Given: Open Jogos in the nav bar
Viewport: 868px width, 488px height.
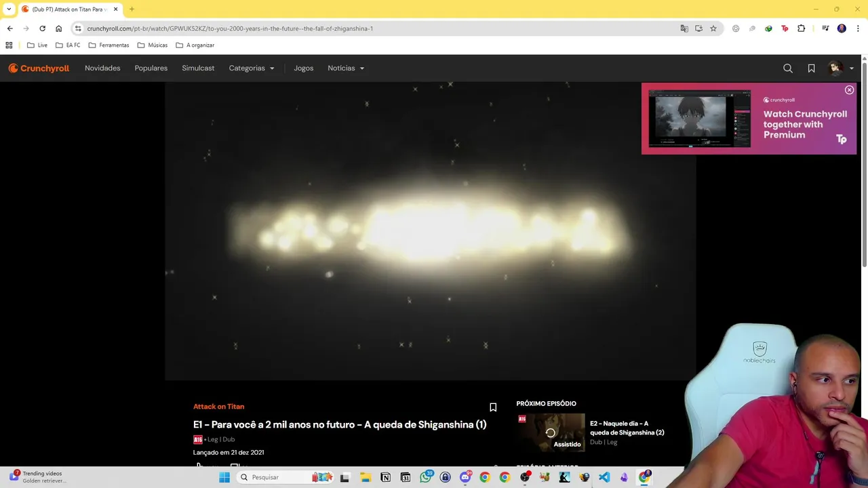Looking at the screenshot, I should pyautogui.click(x=303, y=68).
